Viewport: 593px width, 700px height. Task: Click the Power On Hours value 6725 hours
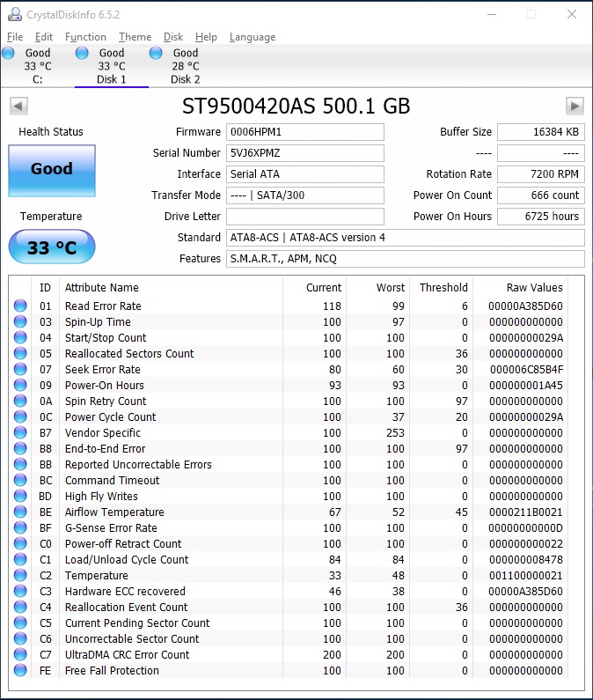point(541,217)
